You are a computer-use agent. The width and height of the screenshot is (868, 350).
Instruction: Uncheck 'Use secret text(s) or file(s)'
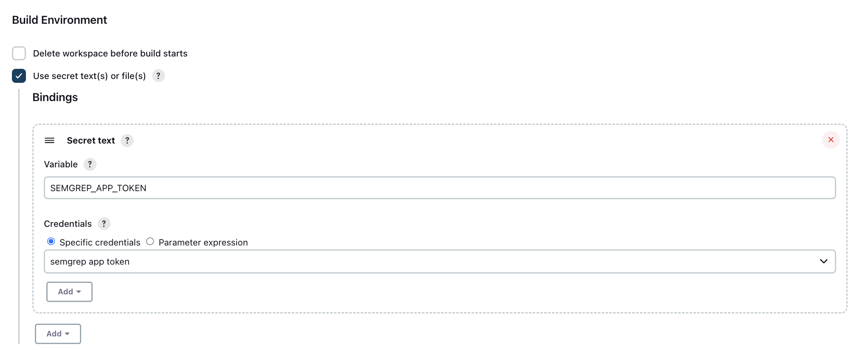19,76
